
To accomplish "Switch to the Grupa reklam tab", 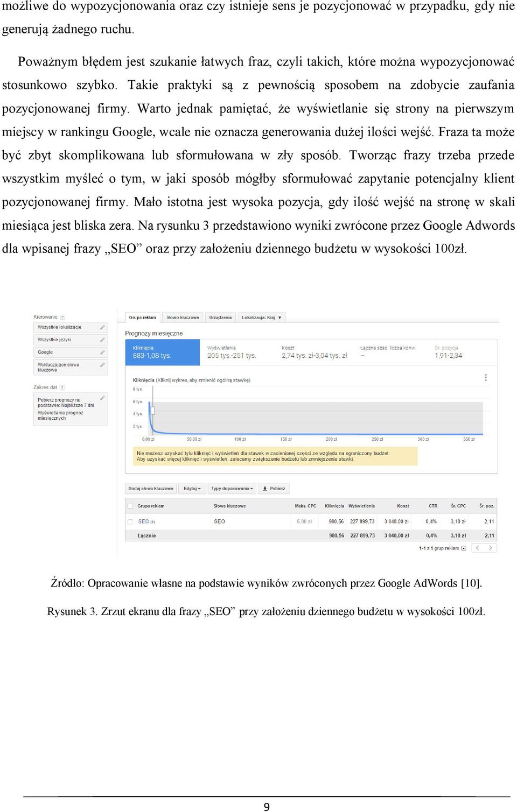I will [143, 317].
